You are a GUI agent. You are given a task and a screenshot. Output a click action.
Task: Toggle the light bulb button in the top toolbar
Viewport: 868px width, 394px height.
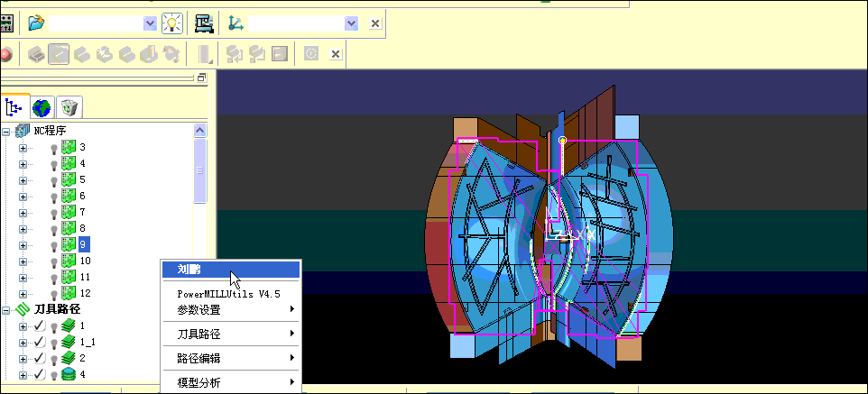point(172,23)
